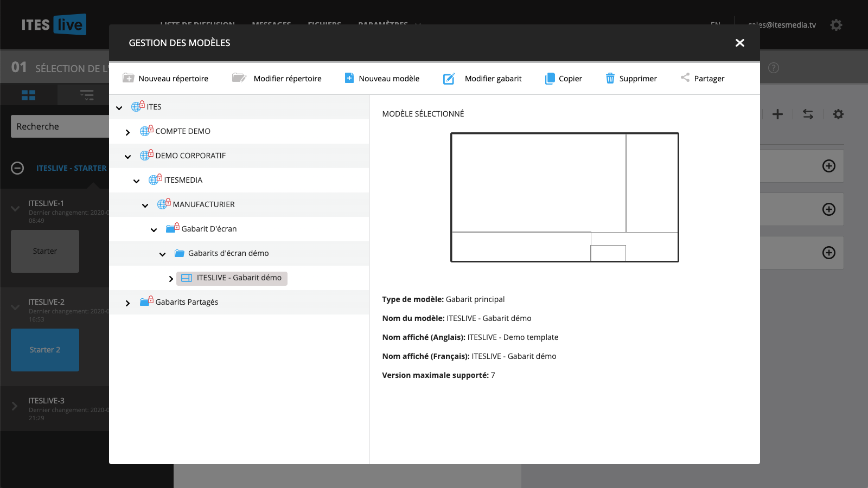The width and height of the screenshot is (868, 488).
Task: Collapse the ITESMEDIA node
Action: [137, 181]
